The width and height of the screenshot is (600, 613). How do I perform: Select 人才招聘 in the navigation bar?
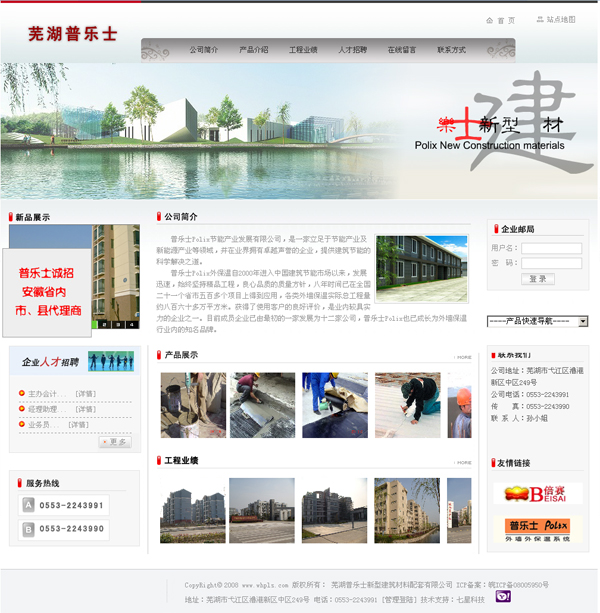pos(352,49)
